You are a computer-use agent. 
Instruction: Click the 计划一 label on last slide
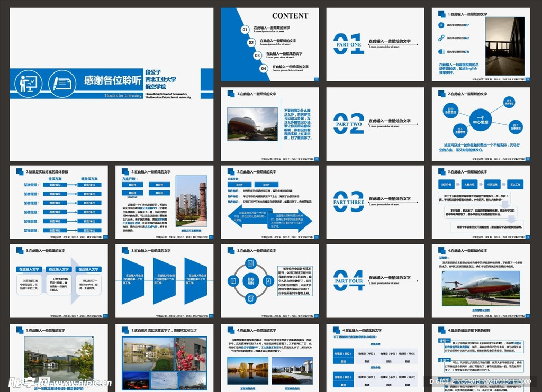(x=444, y=341)
